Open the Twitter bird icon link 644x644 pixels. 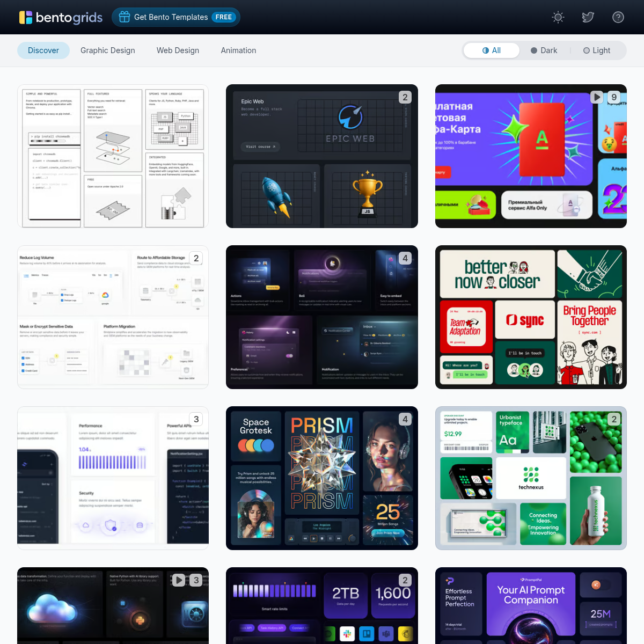pyautogui.click(x=588, y=17)
